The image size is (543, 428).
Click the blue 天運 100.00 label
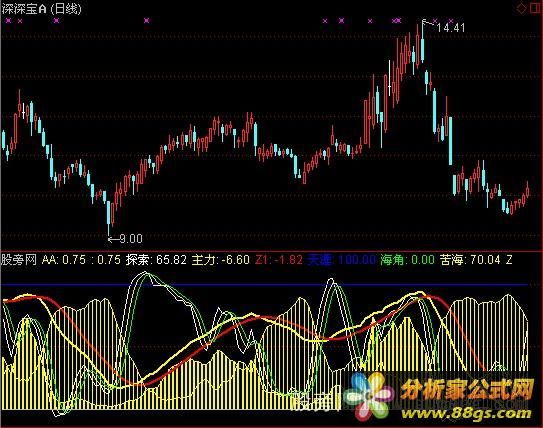point(342,260)
